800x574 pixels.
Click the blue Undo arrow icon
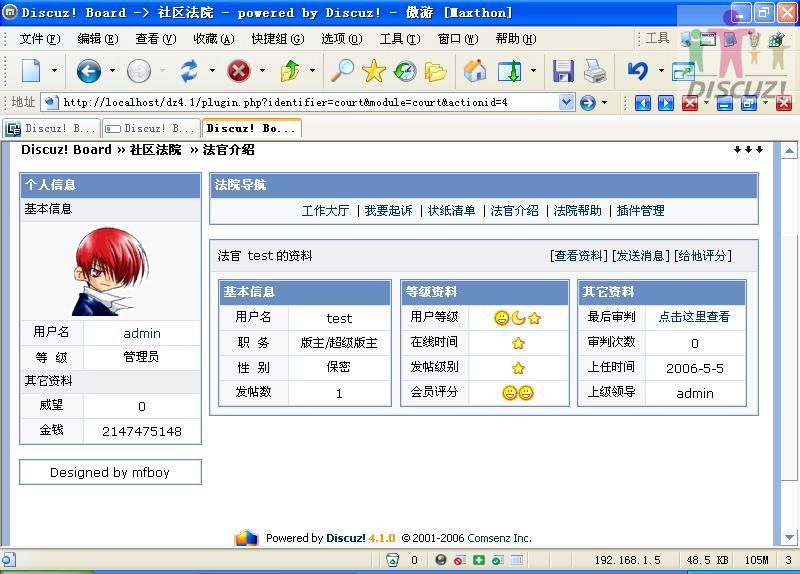pos(638,70)
